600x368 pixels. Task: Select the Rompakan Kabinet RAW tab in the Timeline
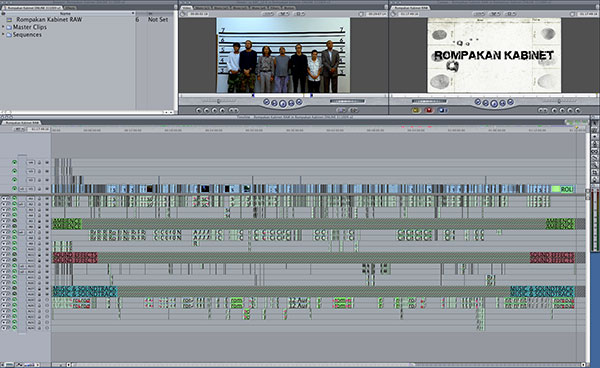pos(22,123)
